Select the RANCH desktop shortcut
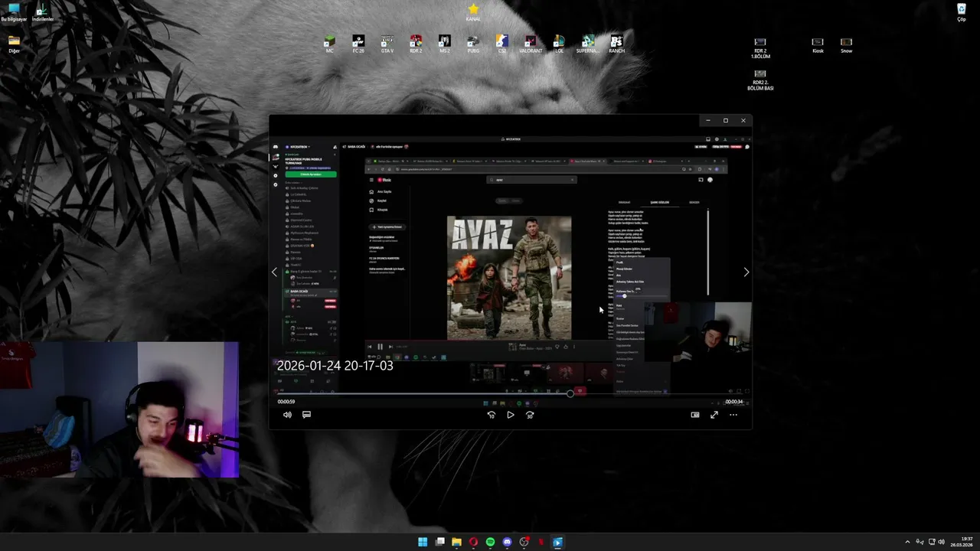Image resolution: width=980 pixels, height=551 pixels. (x=616, y=44)
